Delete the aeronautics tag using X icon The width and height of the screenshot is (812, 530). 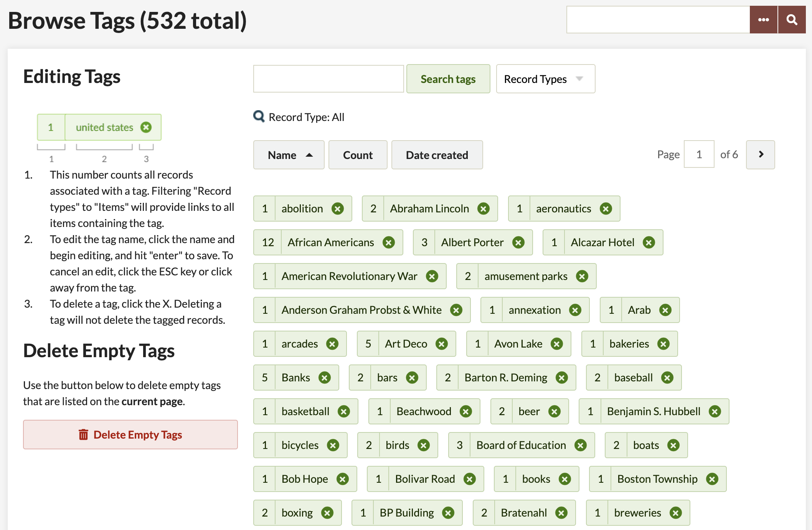[606, 209]
